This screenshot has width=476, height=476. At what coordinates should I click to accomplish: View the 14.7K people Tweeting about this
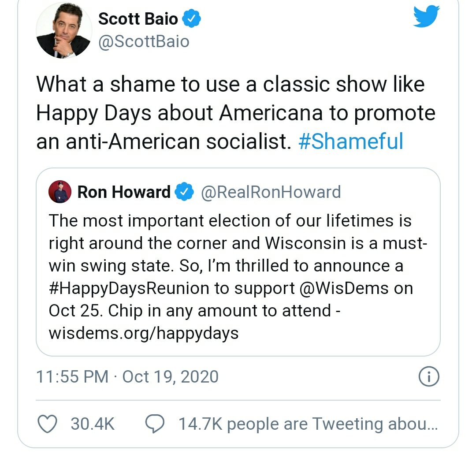click(x=308, y=424)
